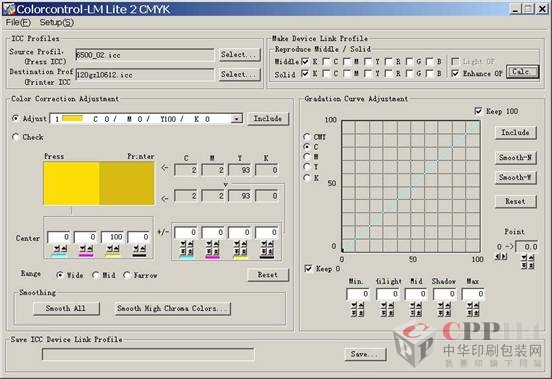Click the Press yellow color swatch
This screenshot has width=552, height=379.
[71, 183]
